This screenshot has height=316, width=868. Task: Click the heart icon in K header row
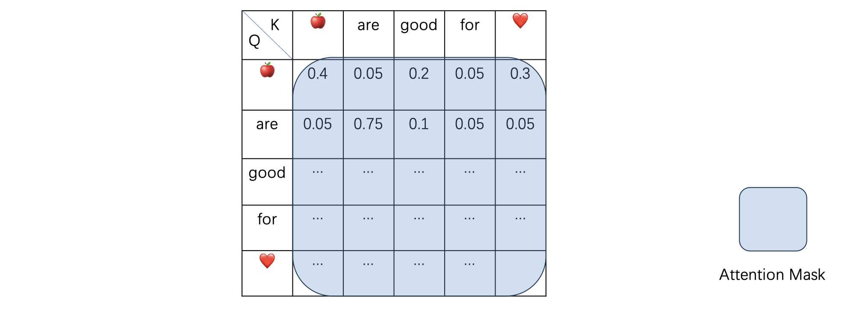click(x=520, y=20)
